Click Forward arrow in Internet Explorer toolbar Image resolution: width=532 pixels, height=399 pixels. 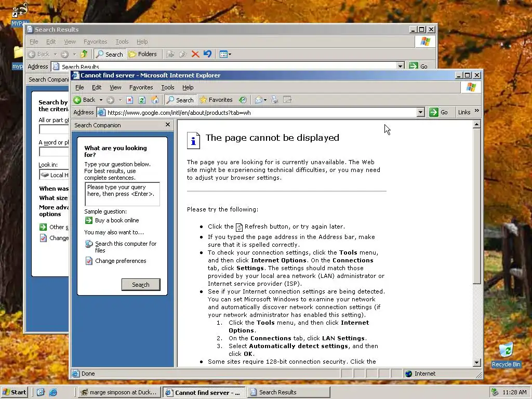[x=110, y=100]
